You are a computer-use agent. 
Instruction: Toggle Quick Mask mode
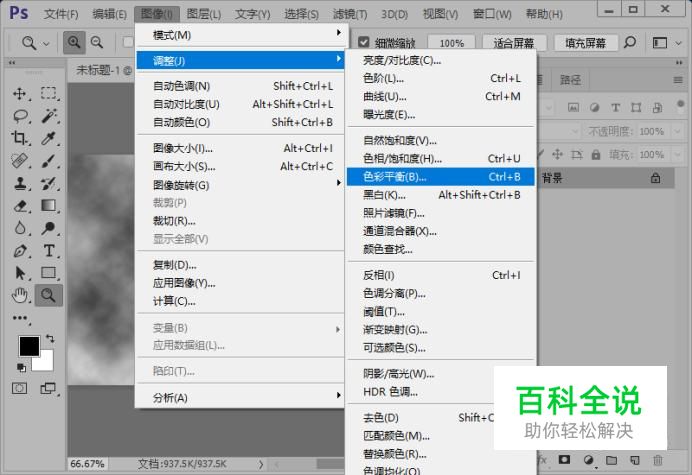(x=19, y=388)
